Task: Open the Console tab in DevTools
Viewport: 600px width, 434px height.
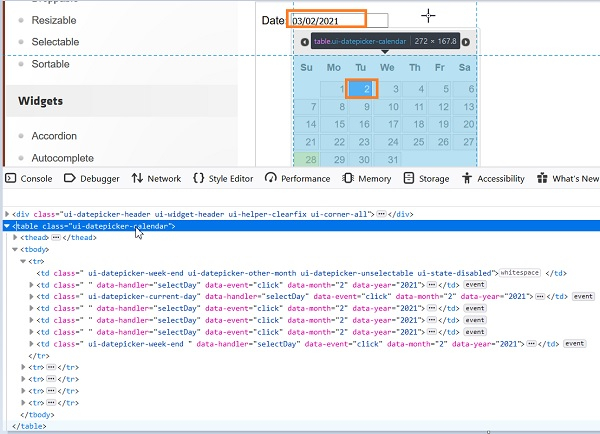Action: click(29, 178)
